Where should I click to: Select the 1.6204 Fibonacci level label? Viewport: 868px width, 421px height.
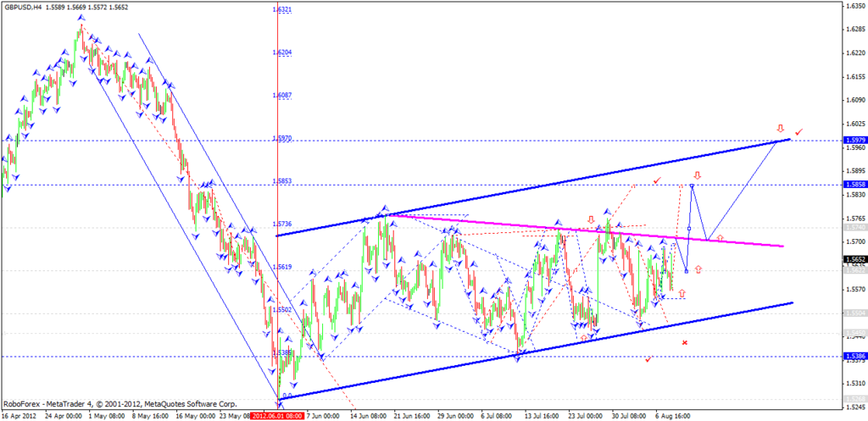click(x=281, y=53)
